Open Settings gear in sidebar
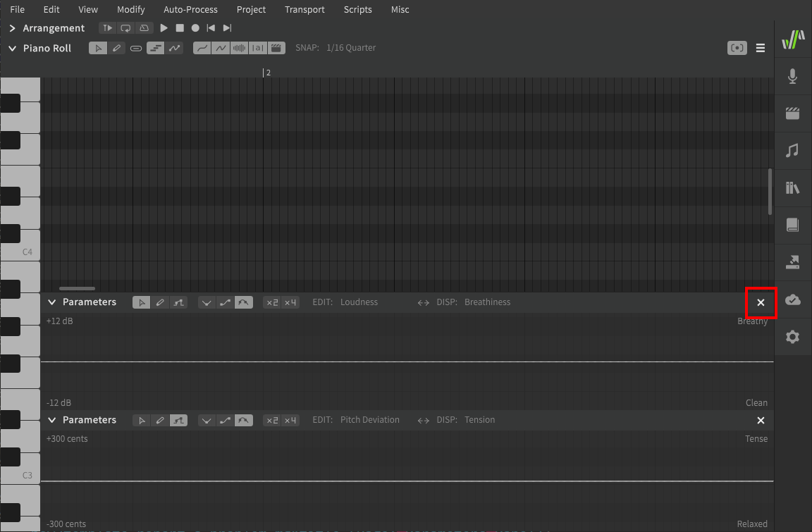Image resolution: width=812 pixels, height=532 pixels. (x=792, y=337)
